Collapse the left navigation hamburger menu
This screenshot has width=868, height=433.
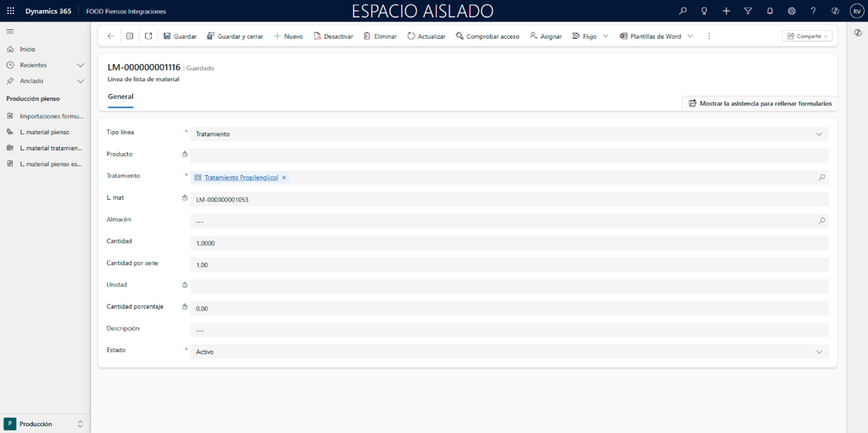click(10, 31)
